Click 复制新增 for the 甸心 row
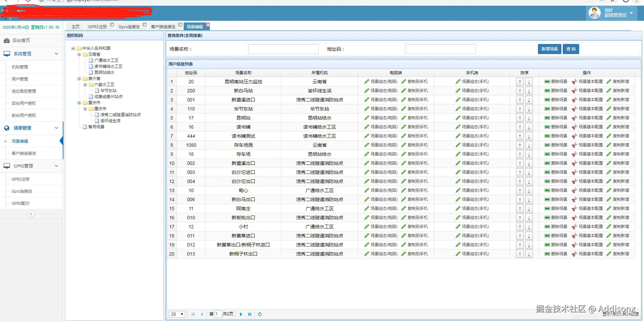The image size is (644, 322). (618, 190)
